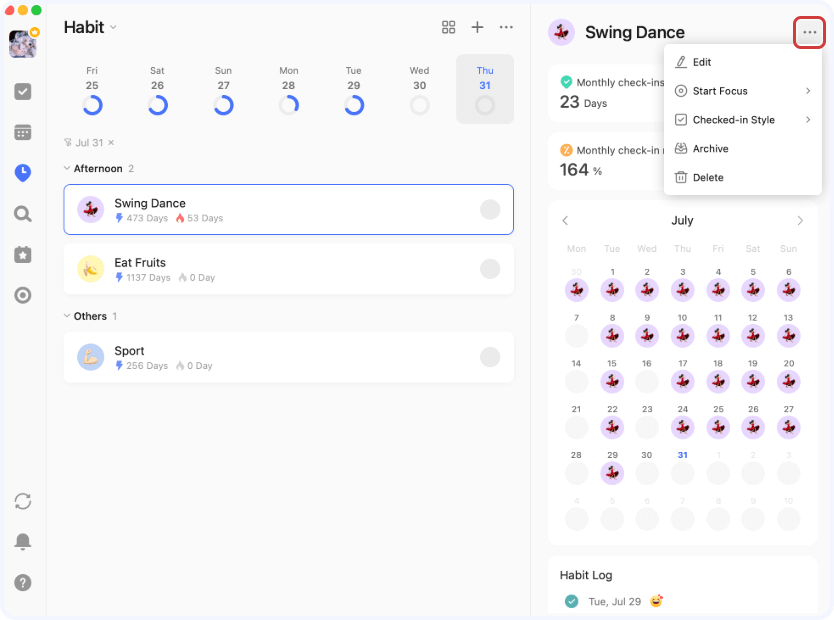Open notifications bell icon
834x620 pixels.
[23, 542]
